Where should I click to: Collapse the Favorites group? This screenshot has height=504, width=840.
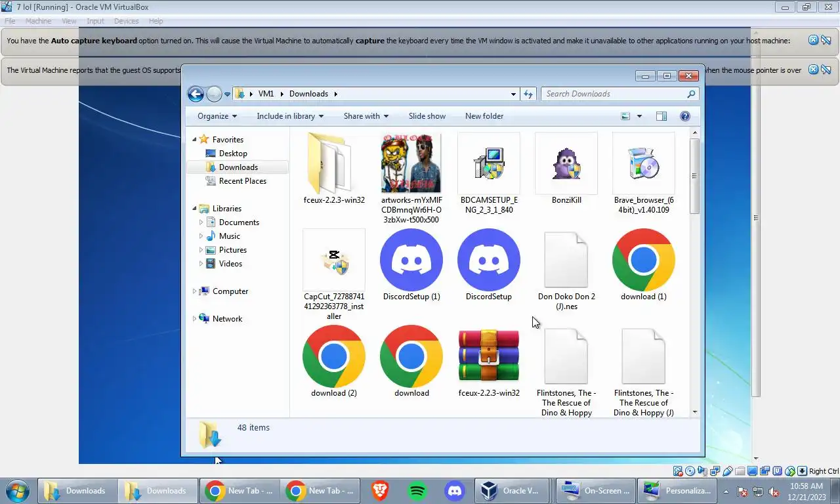click(x=194, y=140)
